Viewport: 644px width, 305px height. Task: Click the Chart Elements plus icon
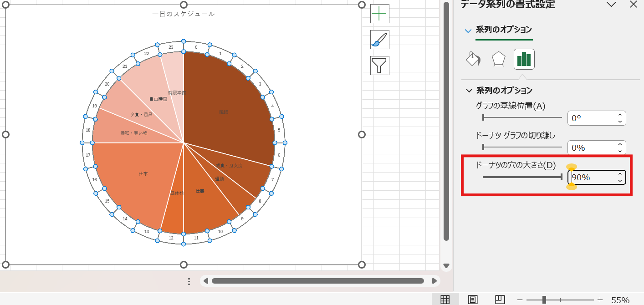379,14
